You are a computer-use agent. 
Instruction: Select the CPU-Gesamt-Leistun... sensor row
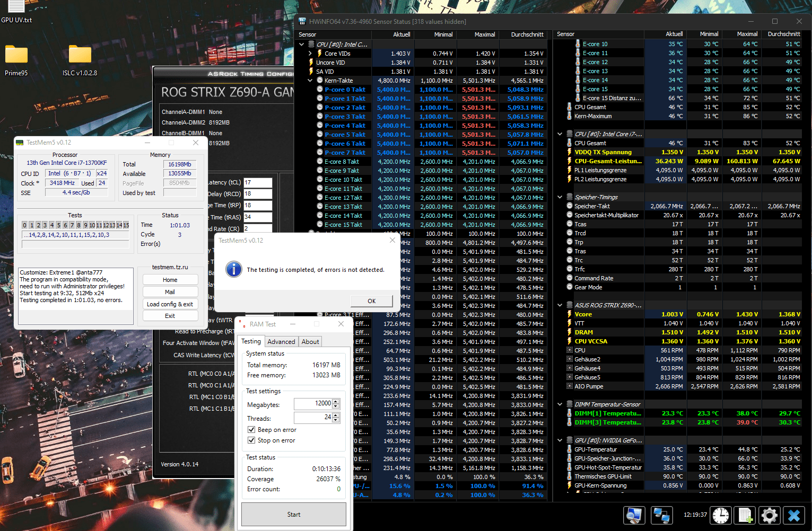683,161
